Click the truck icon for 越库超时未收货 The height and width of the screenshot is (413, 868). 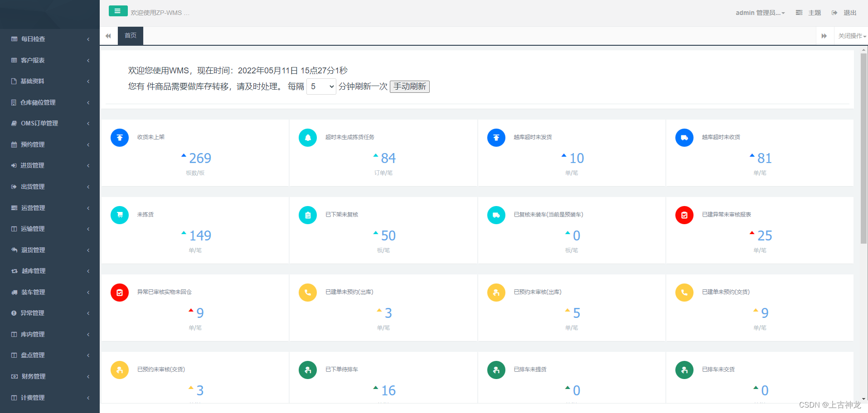point(684,138)
